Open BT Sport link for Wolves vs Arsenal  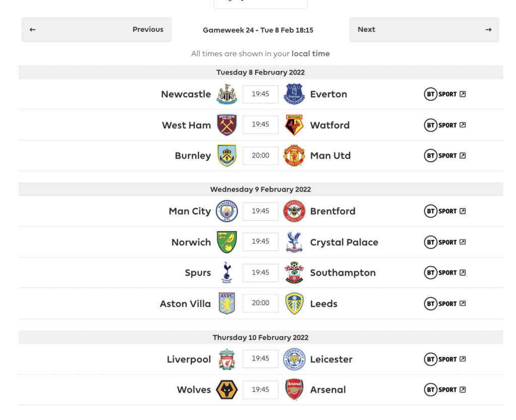pyautogui.click(x=445, y=390)
